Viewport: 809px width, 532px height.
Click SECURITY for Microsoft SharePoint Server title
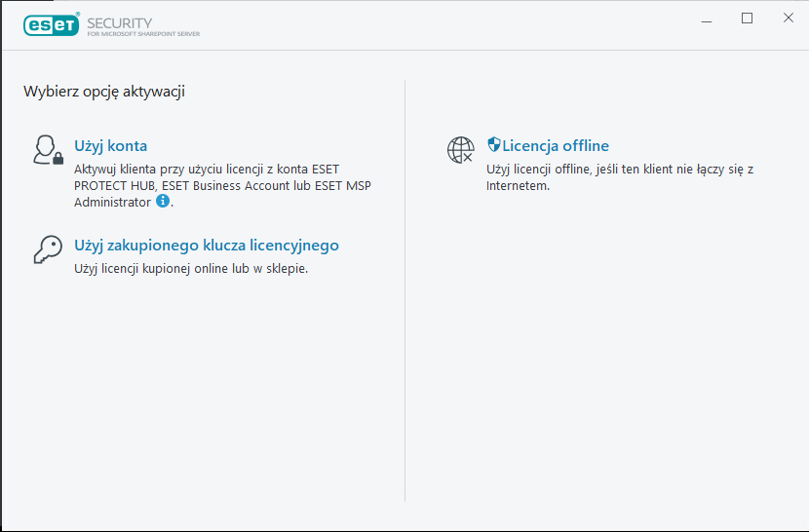143,27
